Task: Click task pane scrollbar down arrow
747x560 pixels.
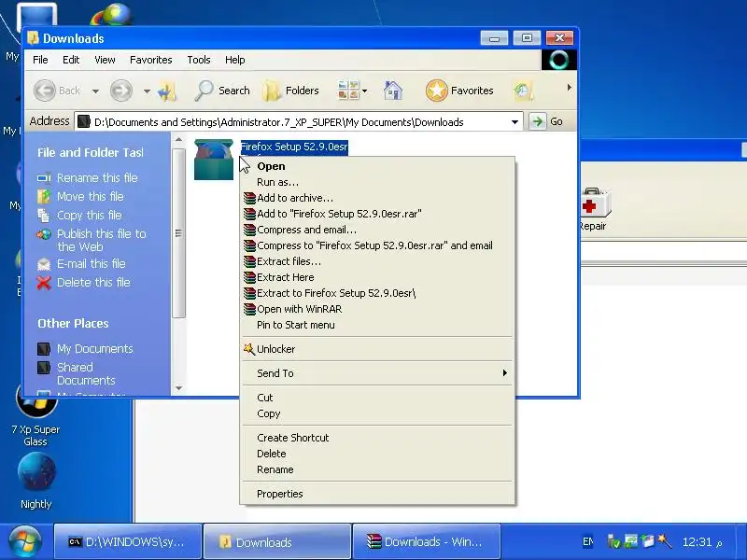Action: click(x=178, y=388)
